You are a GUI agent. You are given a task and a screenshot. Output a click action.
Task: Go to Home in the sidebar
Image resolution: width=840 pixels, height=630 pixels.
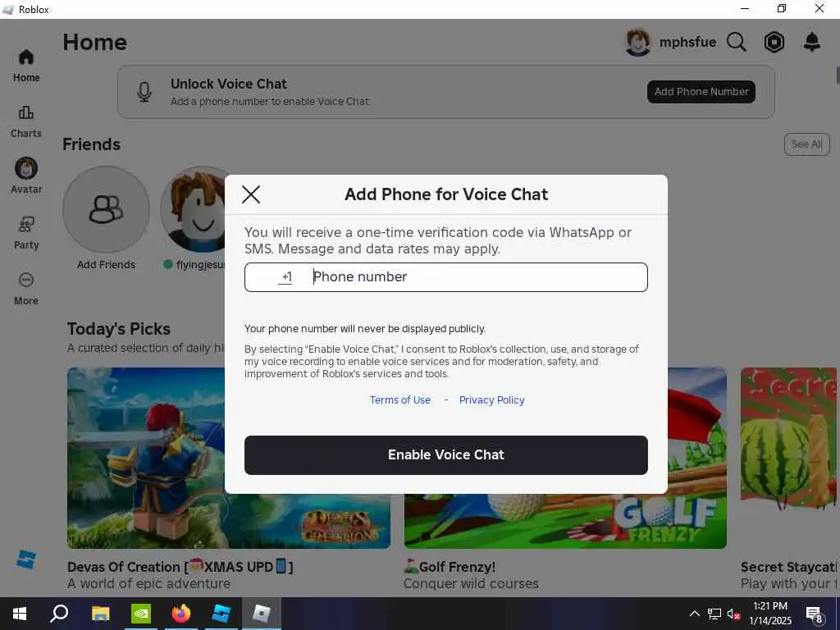click(x=26, y=66)
